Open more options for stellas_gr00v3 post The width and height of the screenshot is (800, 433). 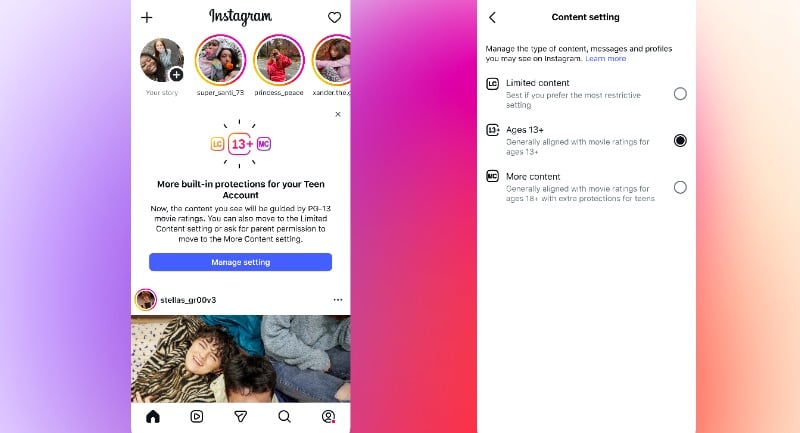(x=338, y=300)
